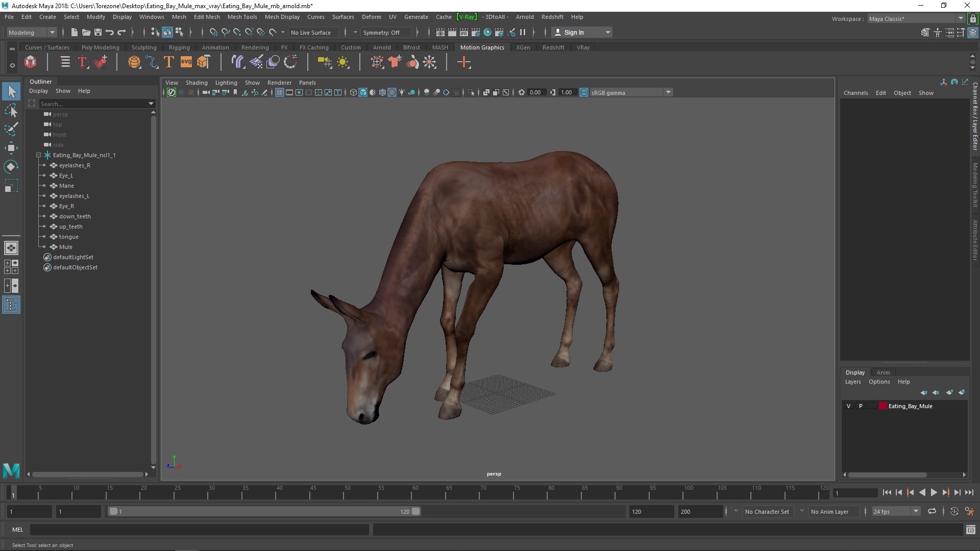Click the polygon Type tool shelf icon
This screenshot has height=551, width=980.
click(169, 62)
